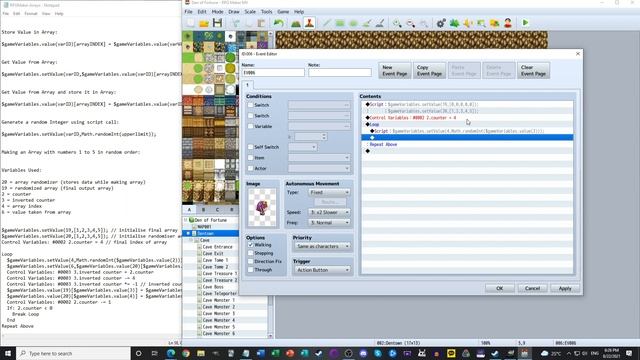Open the Actor condition dropdown

click(319, 168)
